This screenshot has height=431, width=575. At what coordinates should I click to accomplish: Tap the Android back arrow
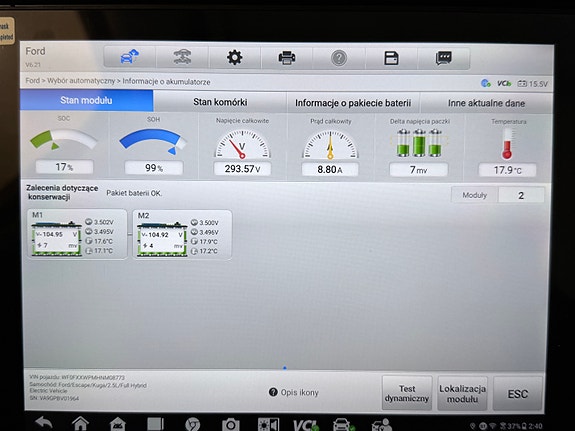[x=44, y=423]
